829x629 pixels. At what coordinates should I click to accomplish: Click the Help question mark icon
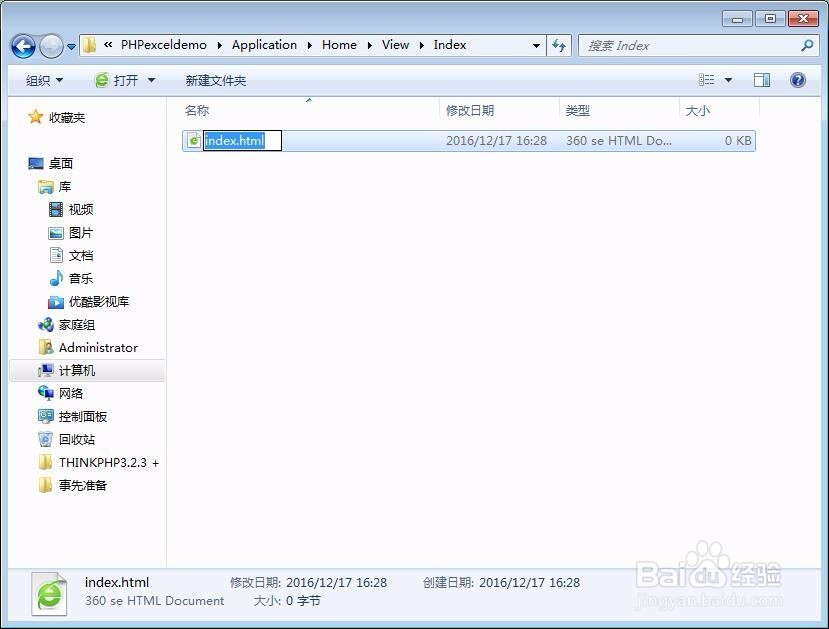(797, 79)
